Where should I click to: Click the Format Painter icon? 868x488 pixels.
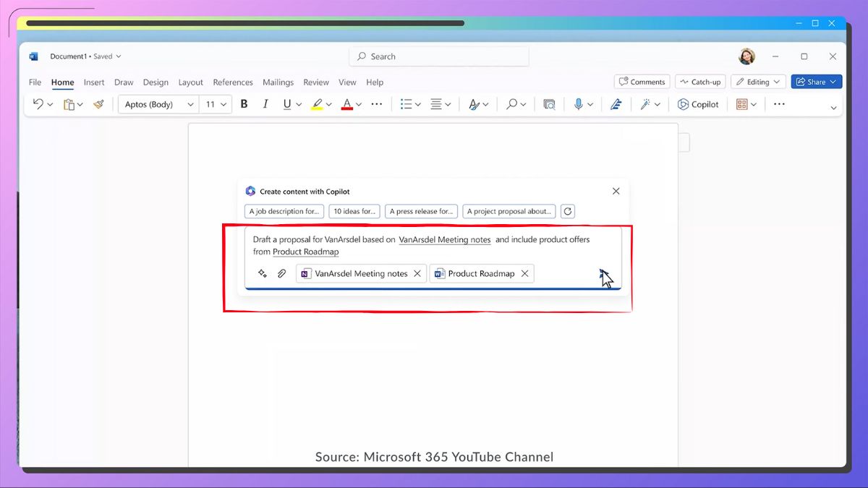click(99, 104)
